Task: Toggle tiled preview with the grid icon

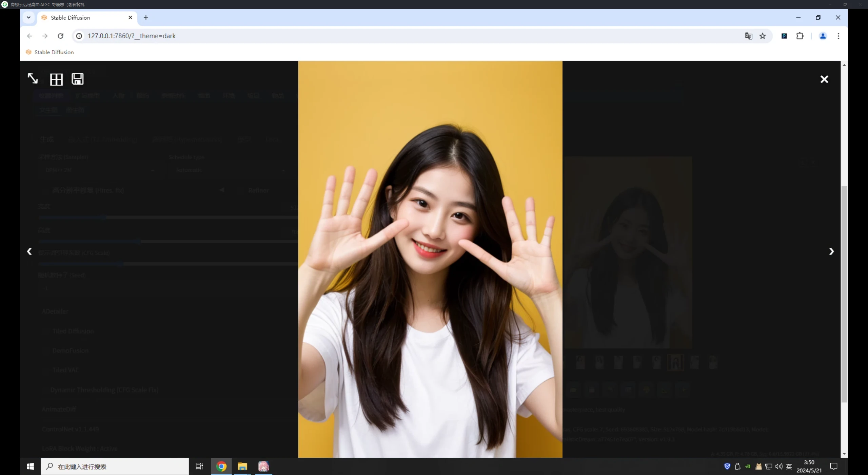Action: point(56,79)
